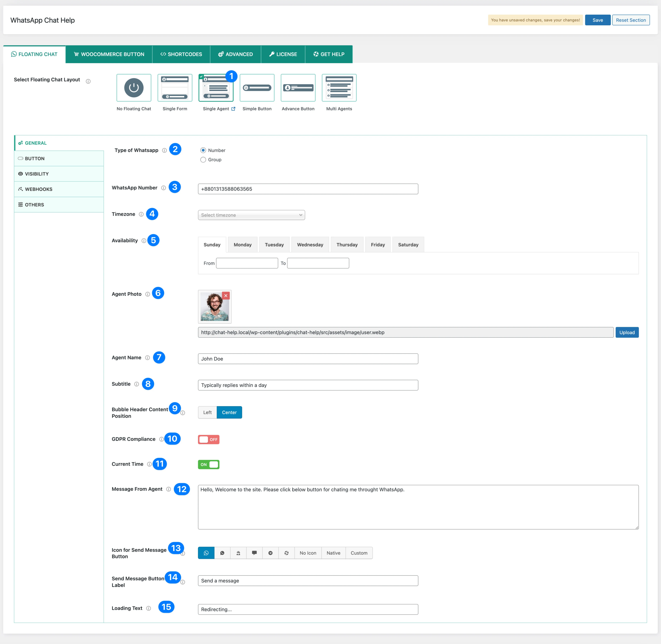Go to the License tab

pos(283,54)
